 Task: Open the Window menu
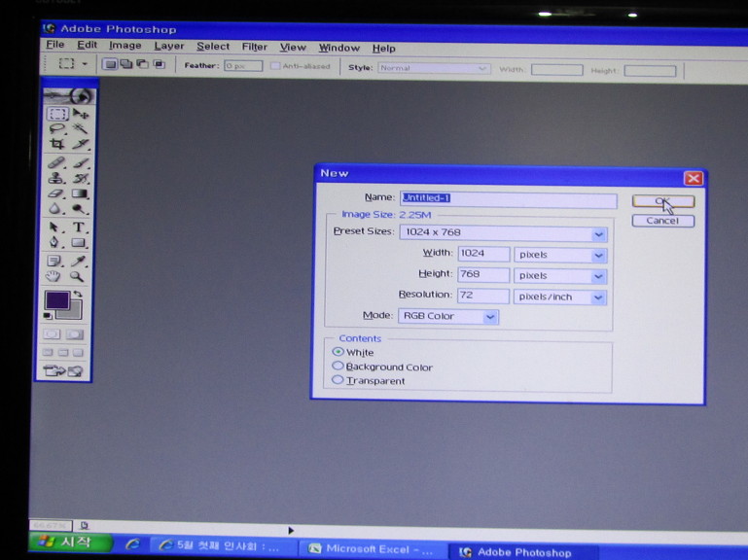pyautogui.click(x=339, y=48)
